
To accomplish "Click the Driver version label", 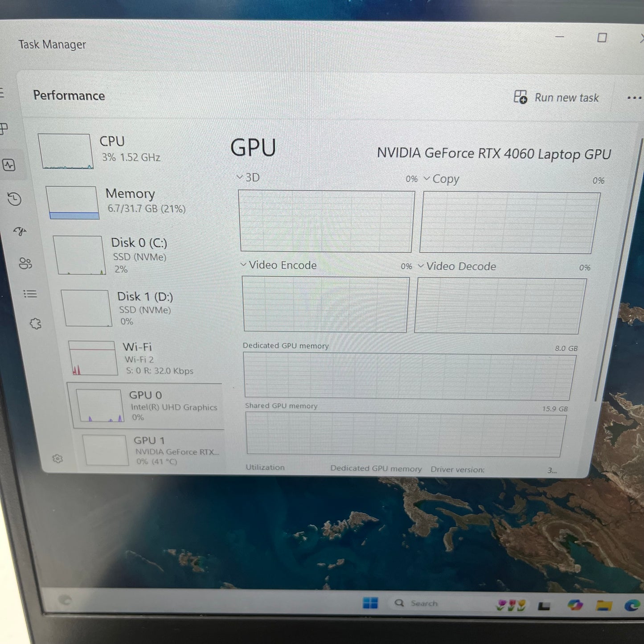I will click(457, 469).
